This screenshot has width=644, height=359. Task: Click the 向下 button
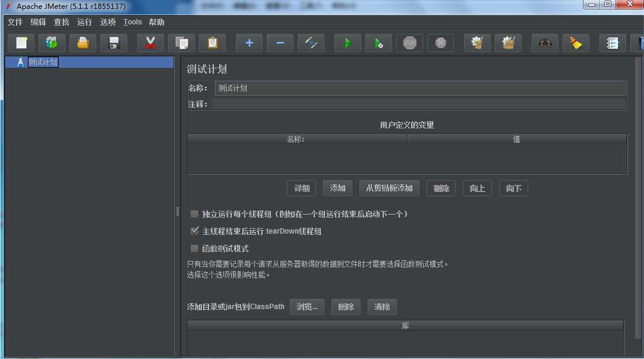(513, 188)
